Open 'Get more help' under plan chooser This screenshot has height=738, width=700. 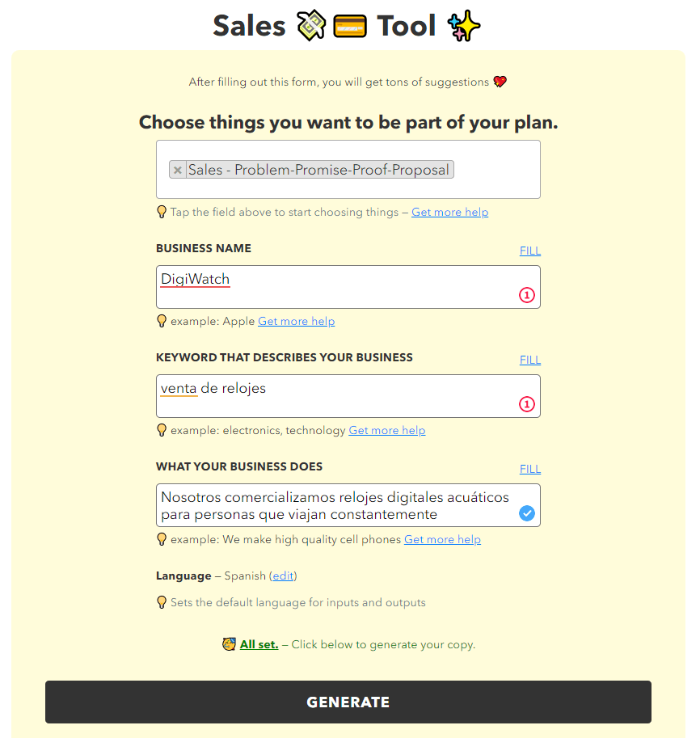click(449, 213)
